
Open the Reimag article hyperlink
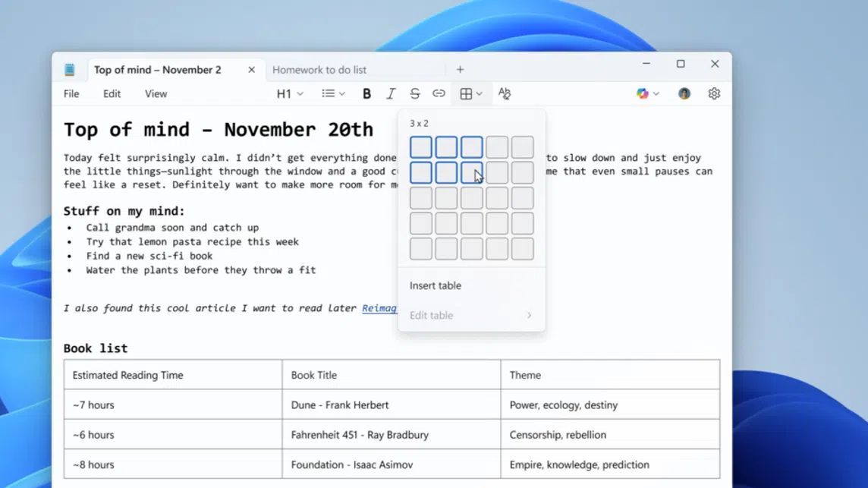[x=379, y=308]
